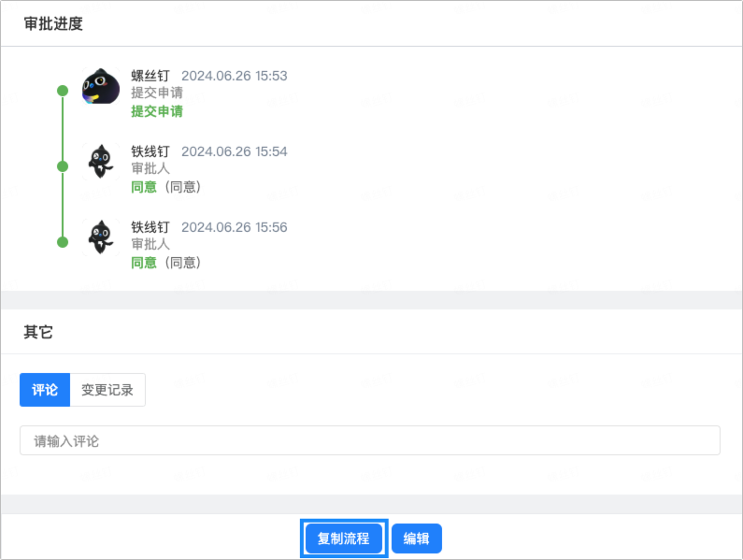Click the 审批进度 section header
The height and width of the screenshot is (560, 743).
click(53, 23)
